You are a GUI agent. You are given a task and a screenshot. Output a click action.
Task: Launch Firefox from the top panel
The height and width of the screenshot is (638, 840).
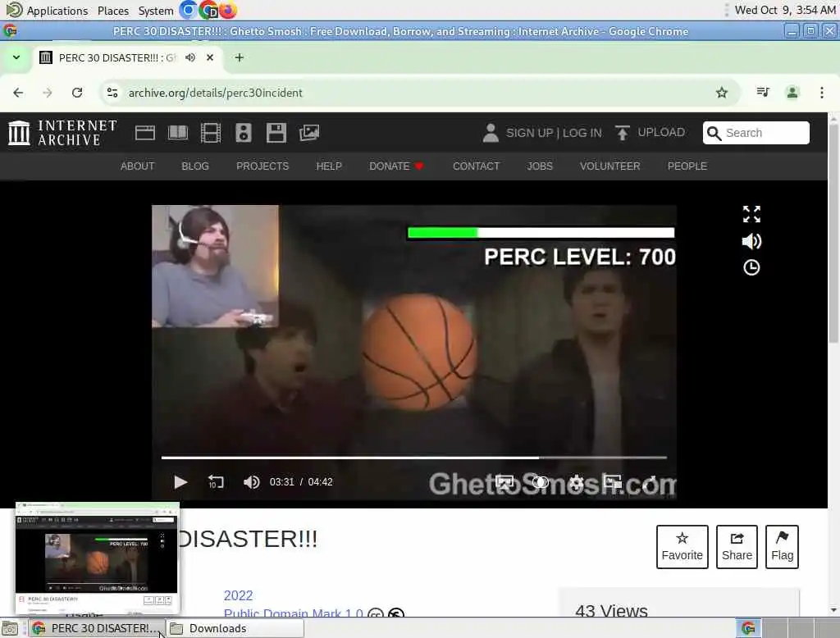point(228,10)
